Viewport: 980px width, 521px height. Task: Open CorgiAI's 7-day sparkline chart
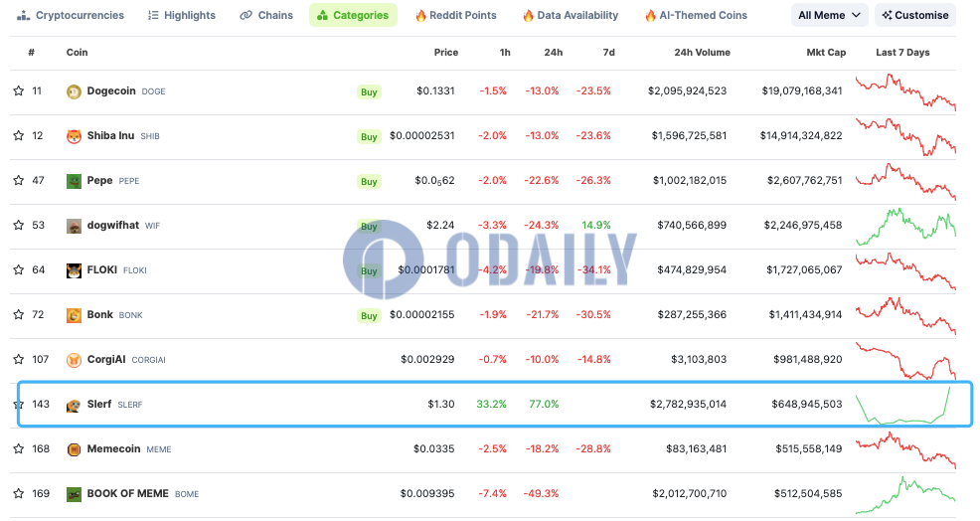pyautogui.click(x=905, y=360)
